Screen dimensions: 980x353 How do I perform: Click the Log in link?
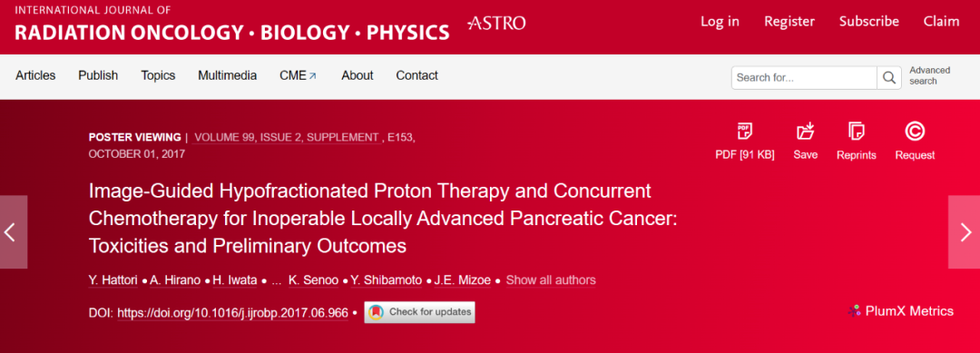pos(720,21)
